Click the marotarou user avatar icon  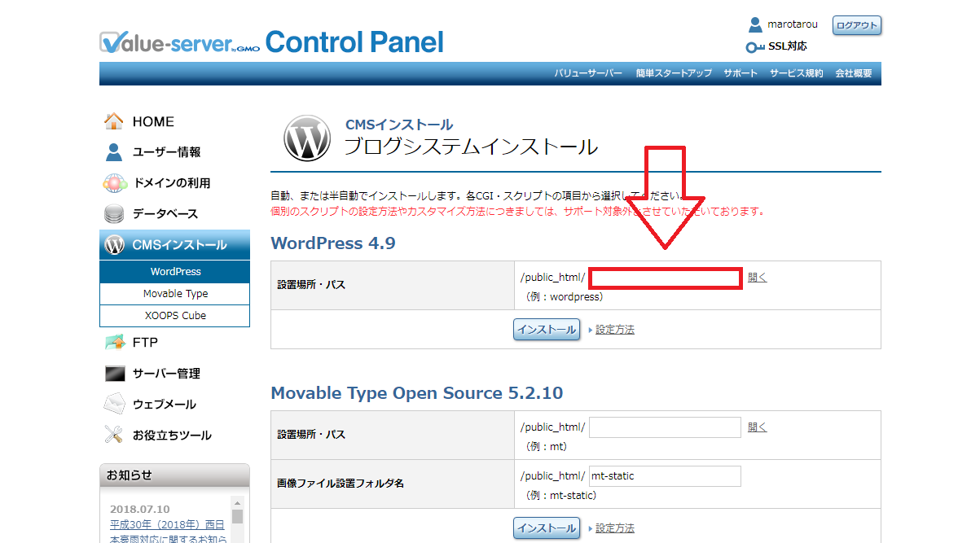point(755,24)
